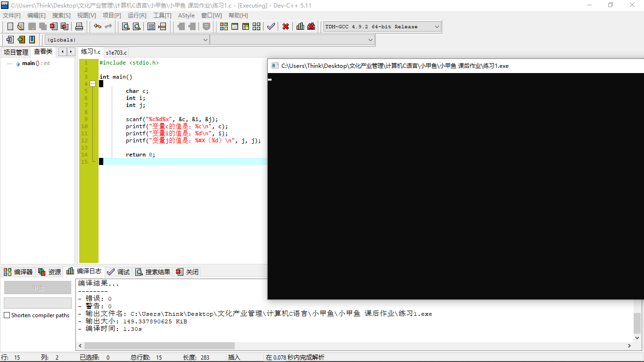Switch to the 调试 bottom tab

(x=118, y=272)
